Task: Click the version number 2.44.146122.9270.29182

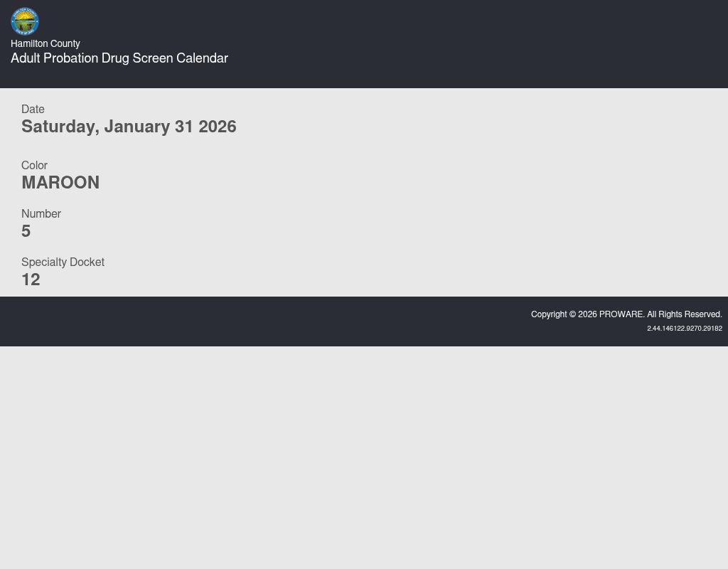Action: point(684,329)
